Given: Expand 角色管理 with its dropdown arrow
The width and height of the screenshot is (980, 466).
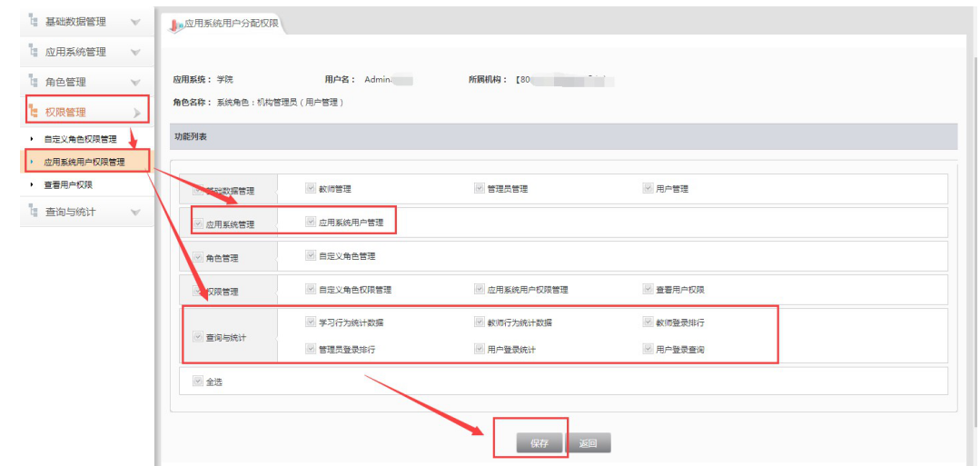Looking at the screenshot, I should point(135,83).
